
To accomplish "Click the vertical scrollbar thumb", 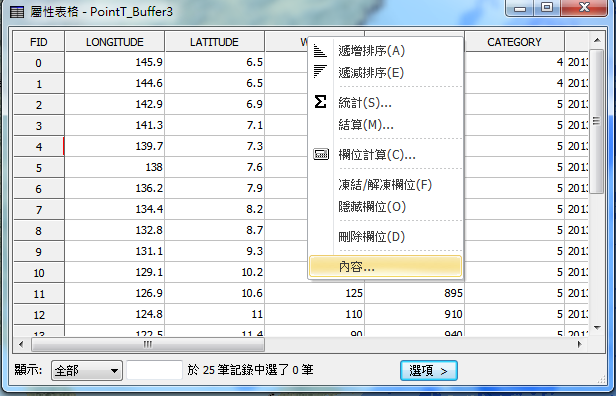I will click(x=597, y=121).
